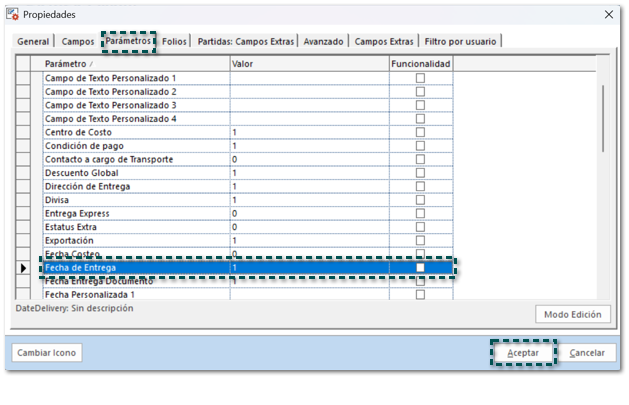Click the Cancelar button
The image size is (629, 405).
587,353
